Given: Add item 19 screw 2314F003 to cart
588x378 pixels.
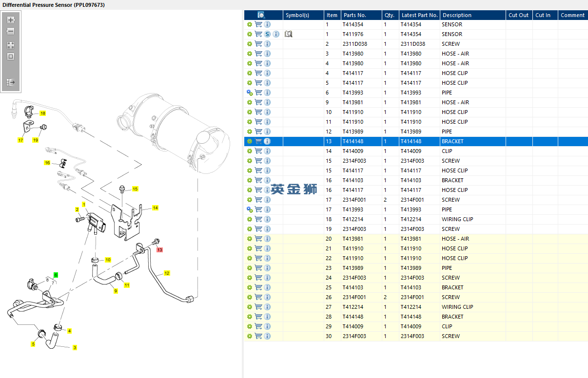Looking at the screenshot, I should click(258, 229).
